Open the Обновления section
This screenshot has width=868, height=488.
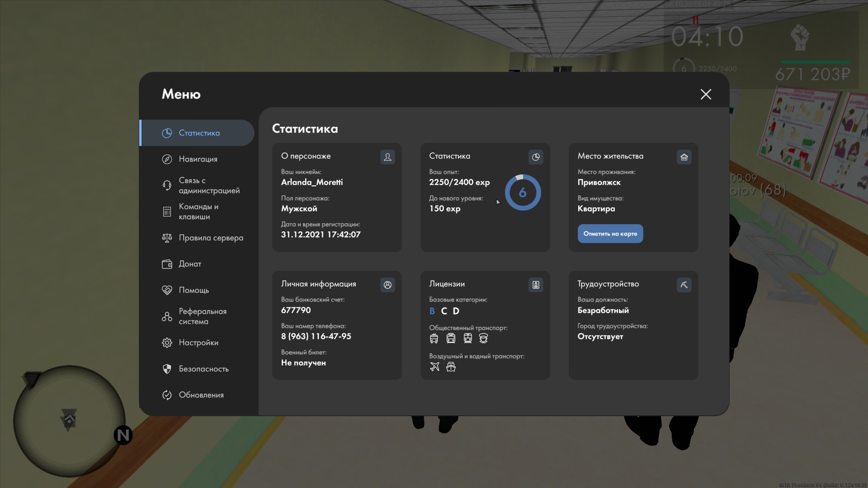201,395
